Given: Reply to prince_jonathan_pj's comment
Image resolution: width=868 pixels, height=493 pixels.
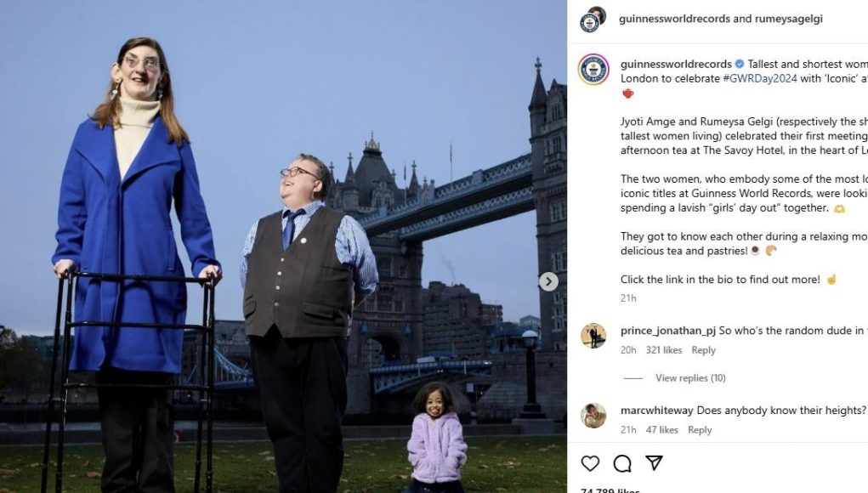Looking at the screenshot, I should click(x=704, y=350).
